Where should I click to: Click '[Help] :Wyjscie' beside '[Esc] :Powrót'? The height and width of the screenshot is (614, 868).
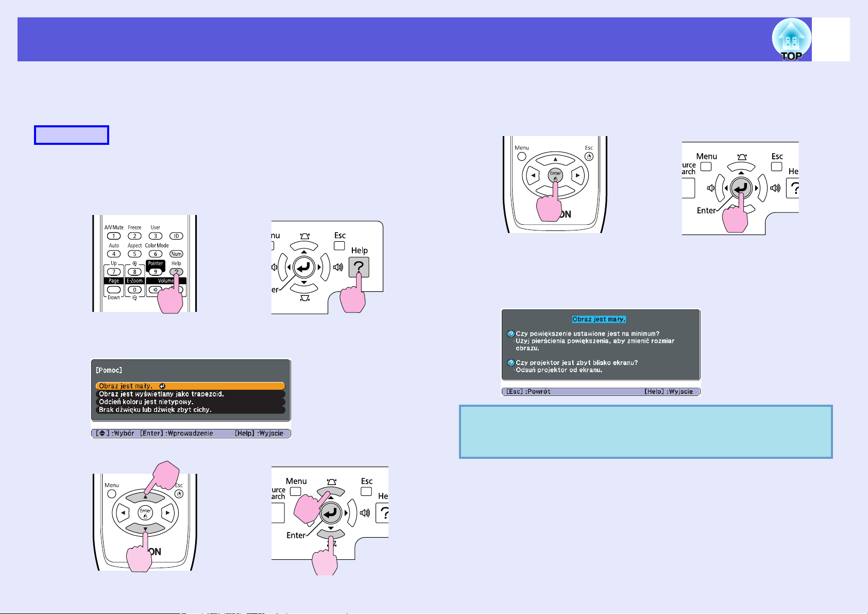pos(669,392)
